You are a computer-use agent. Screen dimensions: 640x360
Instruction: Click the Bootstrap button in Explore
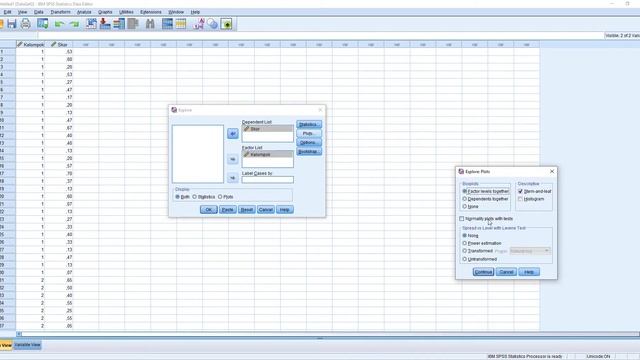[x=309, y=151]
